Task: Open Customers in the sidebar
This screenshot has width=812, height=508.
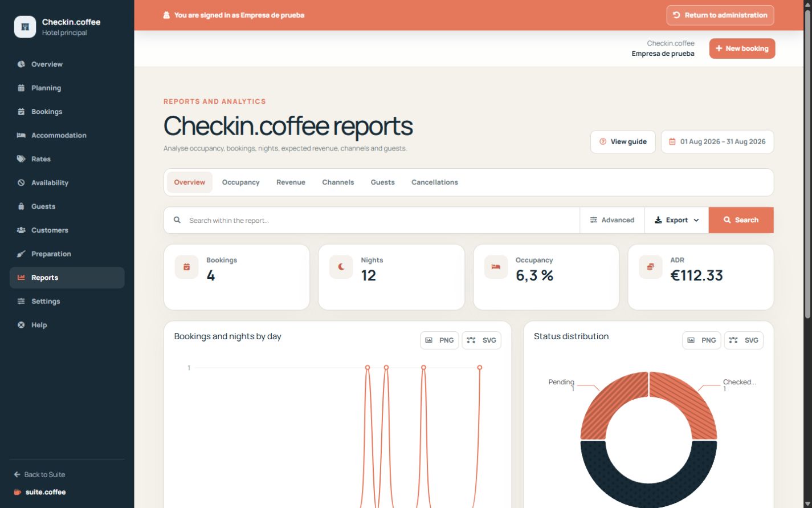Action: pos(67,230)
